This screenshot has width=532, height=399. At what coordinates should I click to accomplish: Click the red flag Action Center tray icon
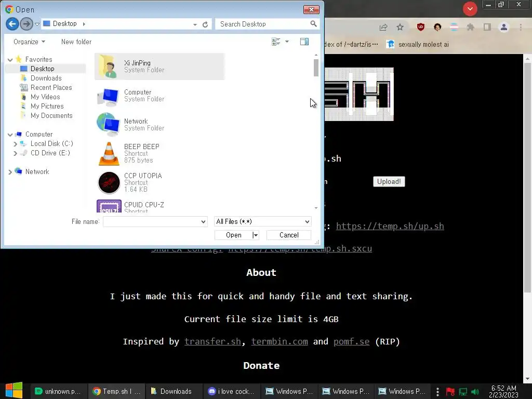tap(450, 392)
